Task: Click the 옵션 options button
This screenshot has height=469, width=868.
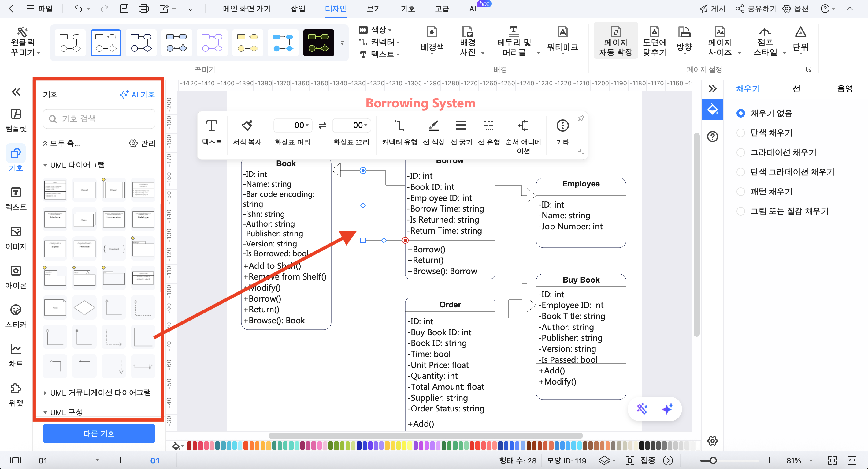Action: click(x=795, y=9)
